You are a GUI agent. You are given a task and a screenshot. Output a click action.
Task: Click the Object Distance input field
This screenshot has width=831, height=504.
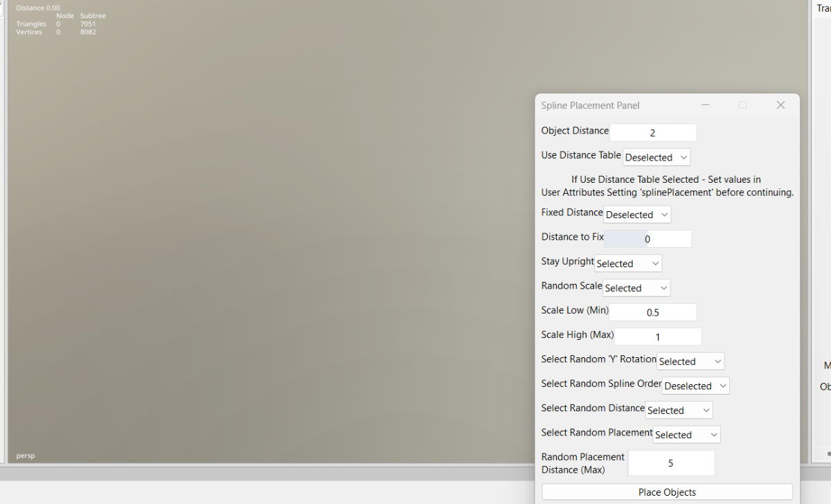pos(653,133)
